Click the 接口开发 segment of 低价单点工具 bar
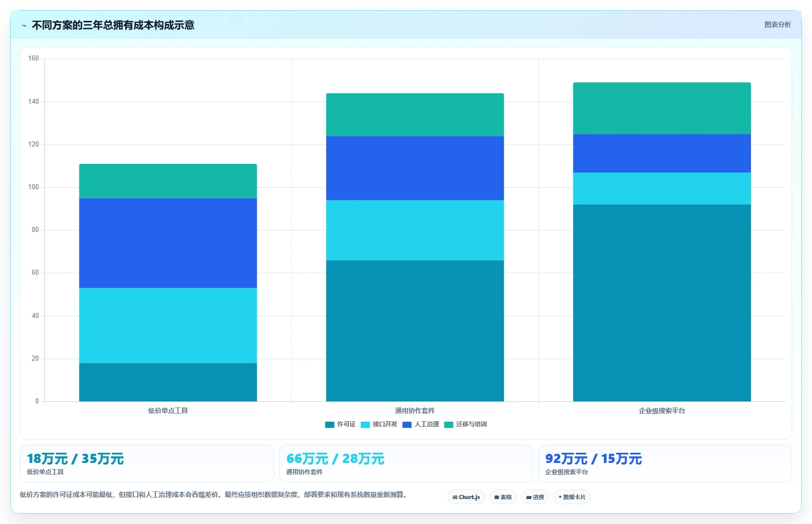The image size is (812, 524). (168, 326)
